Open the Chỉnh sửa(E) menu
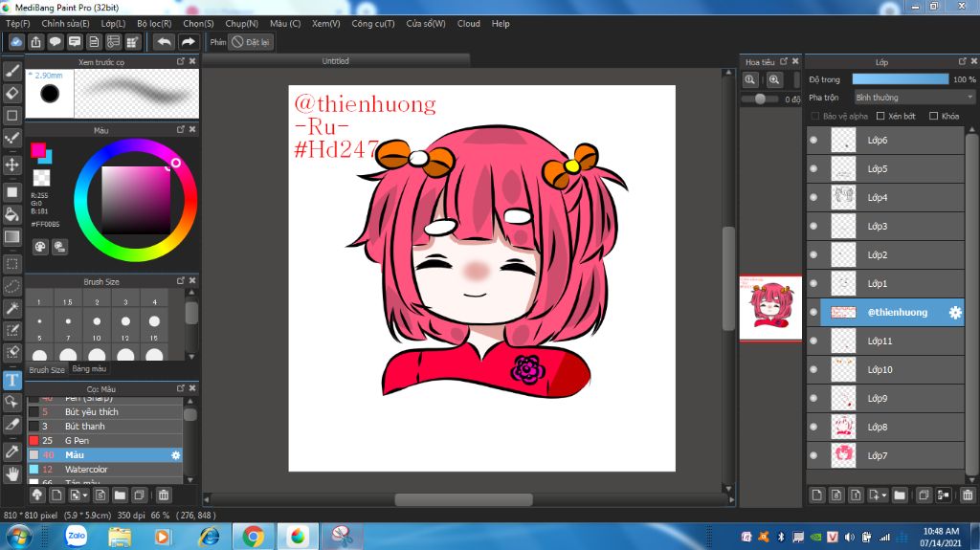The height and width of the screenshot is (550, 980). point(66,24)
